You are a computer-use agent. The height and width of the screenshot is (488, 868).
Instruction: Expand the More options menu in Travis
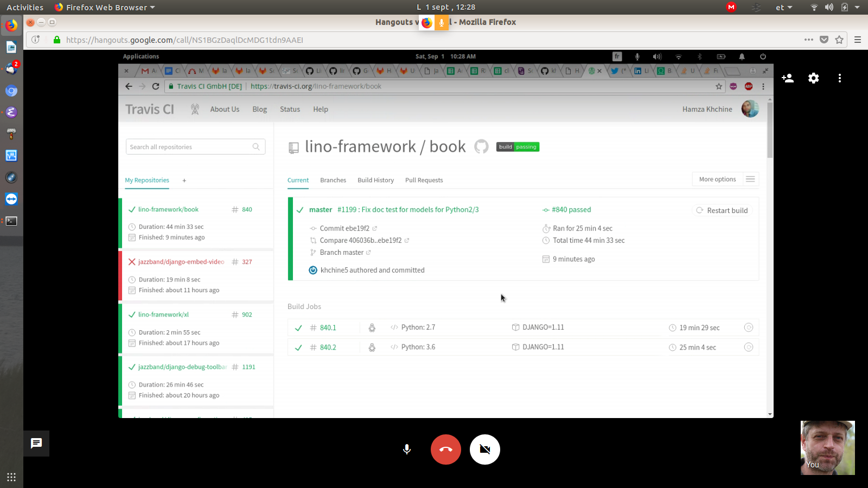click(725, 179)
